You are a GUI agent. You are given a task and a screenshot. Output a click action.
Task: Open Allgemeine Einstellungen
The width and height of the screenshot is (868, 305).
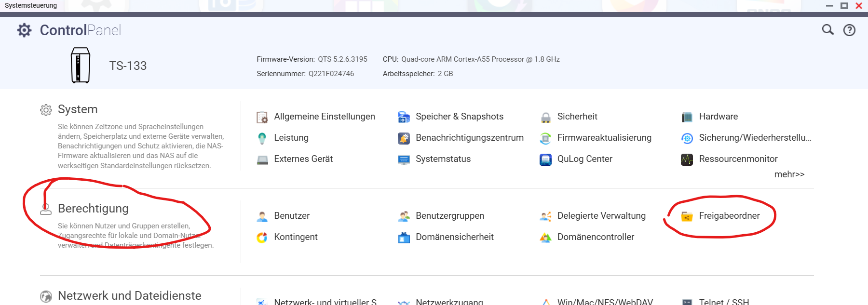pyautogui.click(x=324, y=117)
